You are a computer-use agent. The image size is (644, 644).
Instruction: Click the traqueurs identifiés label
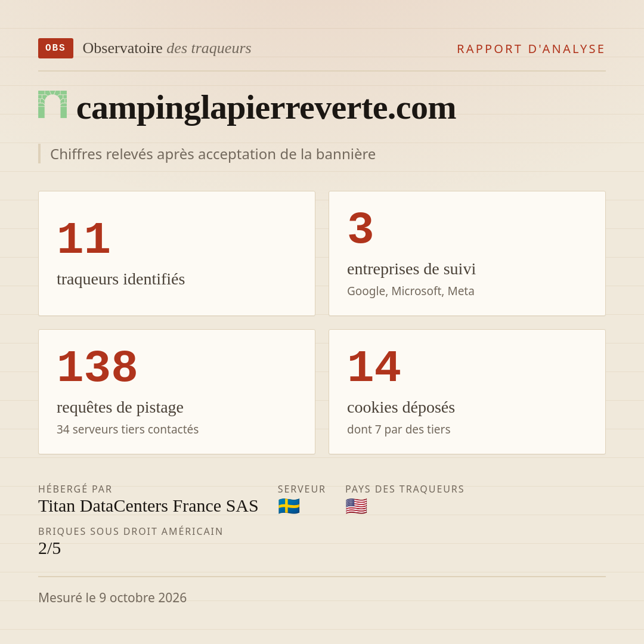[x=120, y=279]
